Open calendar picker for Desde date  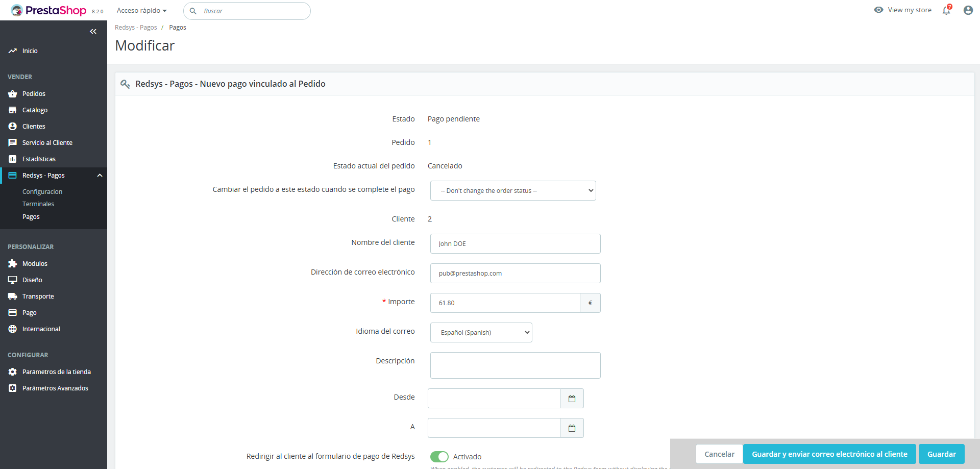572,399
